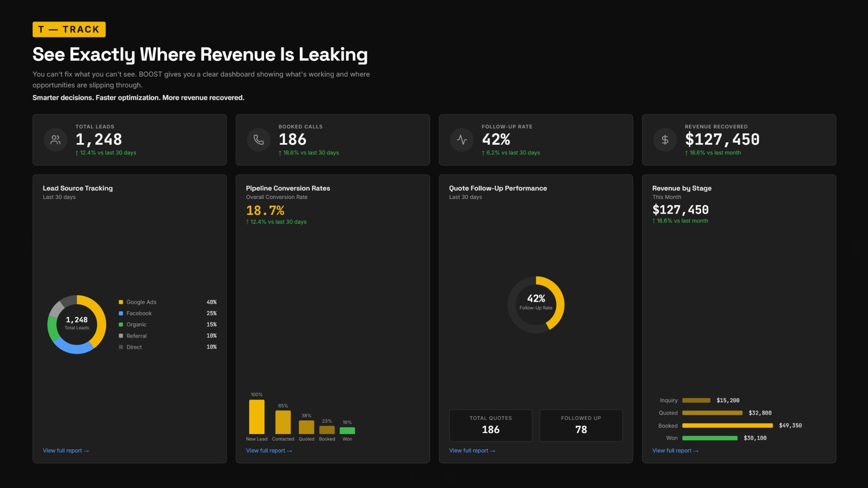The image size is (868, 488).
Task: Click the Booked Calls 186 value
Action: [x=292, y=139]
